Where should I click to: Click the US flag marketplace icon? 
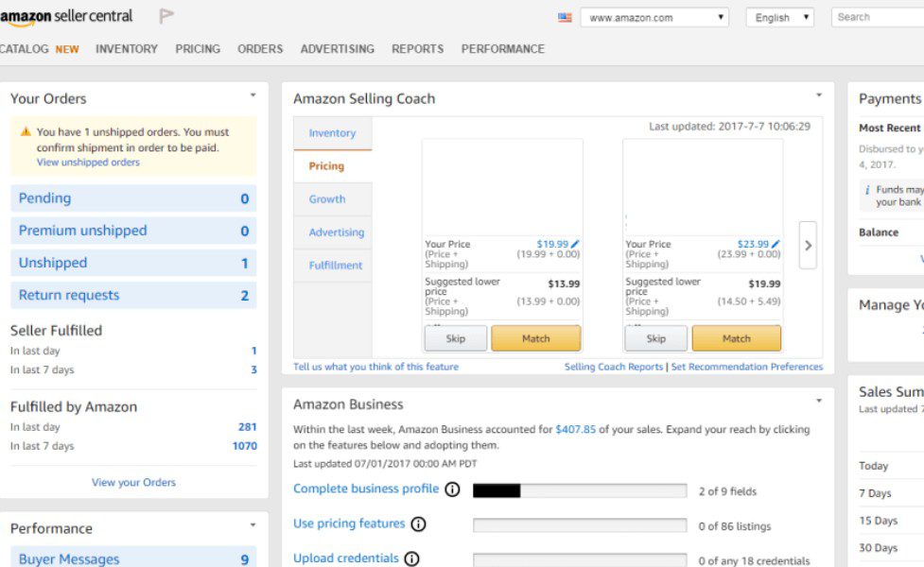click(565, 18)
